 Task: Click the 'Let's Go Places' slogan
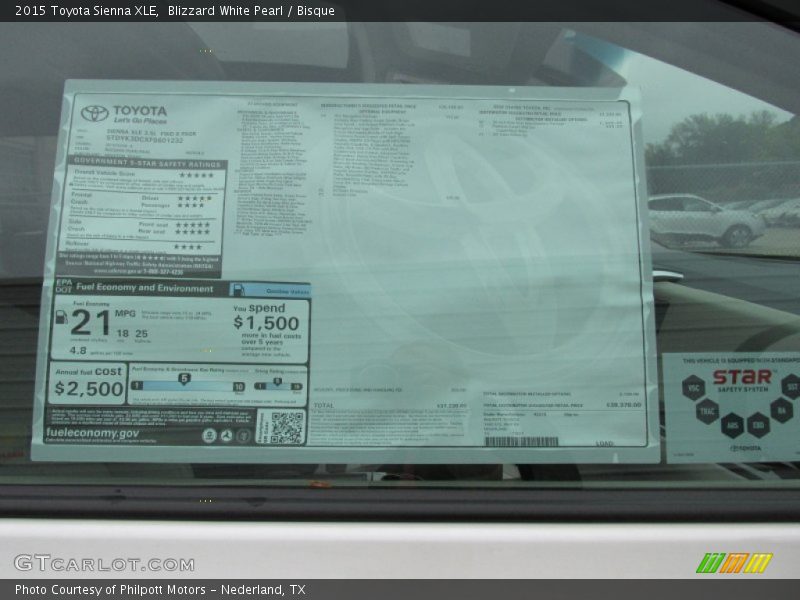coord(140,121)
